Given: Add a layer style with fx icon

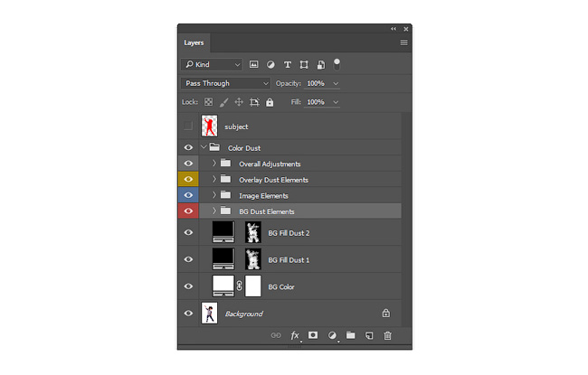Looking at the screenshot, I should tap(295, 335).
